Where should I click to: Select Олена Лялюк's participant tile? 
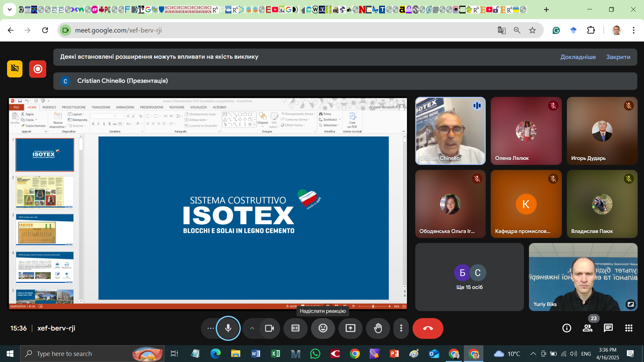[x=526, y=131]
